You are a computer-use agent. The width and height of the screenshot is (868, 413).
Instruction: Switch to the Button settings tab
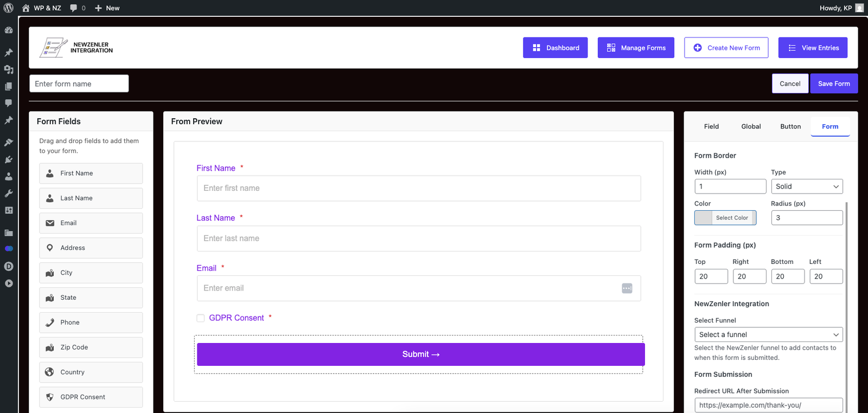point(790,126)
